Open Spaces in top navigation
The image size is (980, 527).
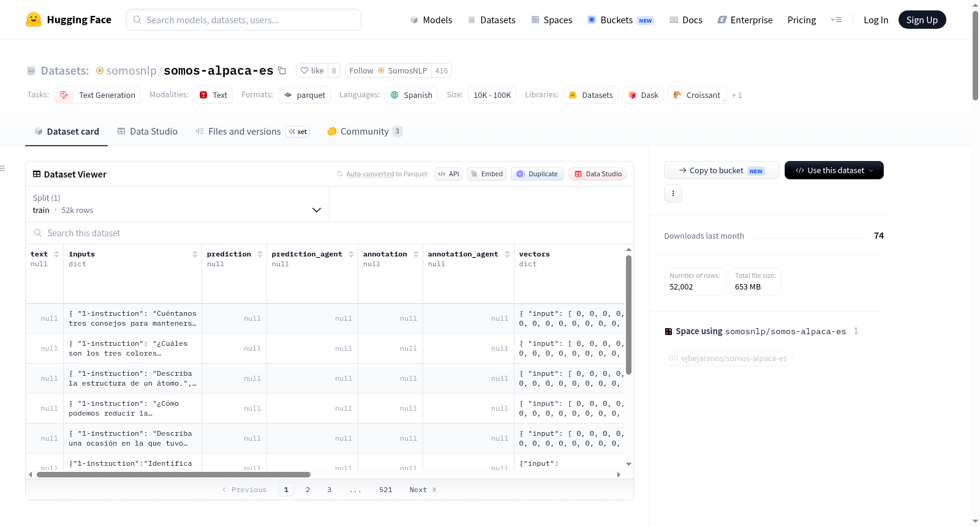pos(551,20)
